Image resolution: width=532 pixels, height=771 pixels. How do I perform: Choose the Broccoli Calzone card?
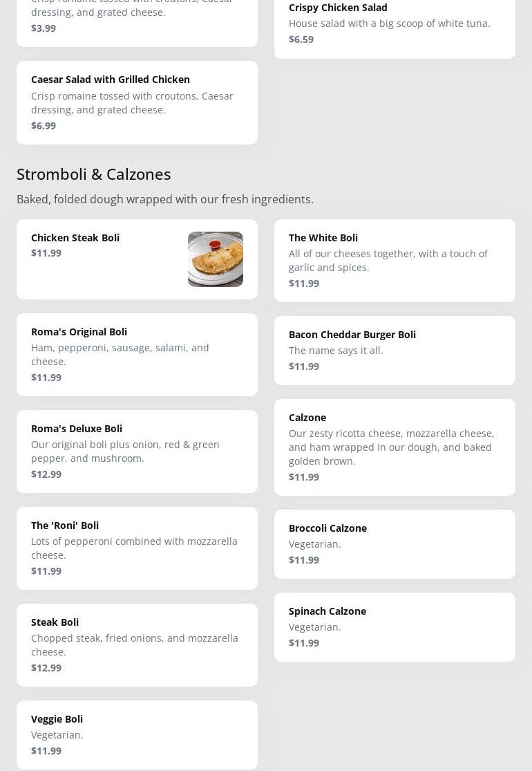coord(395,544)
